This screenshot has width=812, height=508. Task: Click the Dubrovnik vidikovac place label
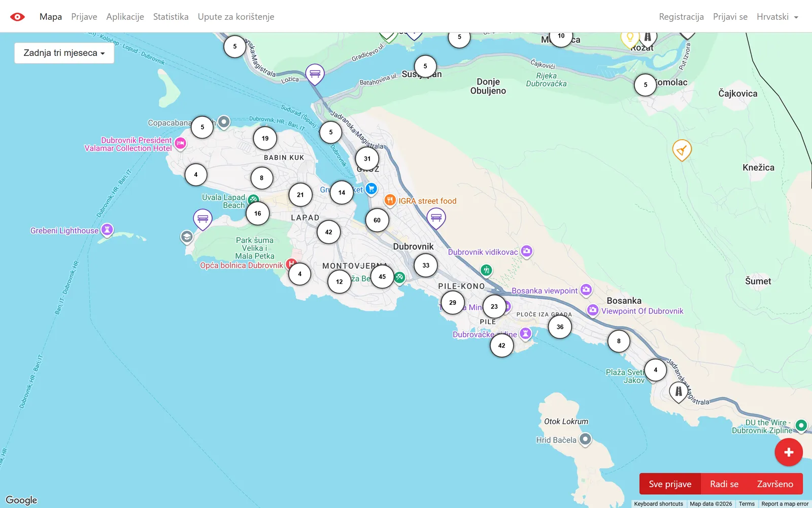coord(483,252)
